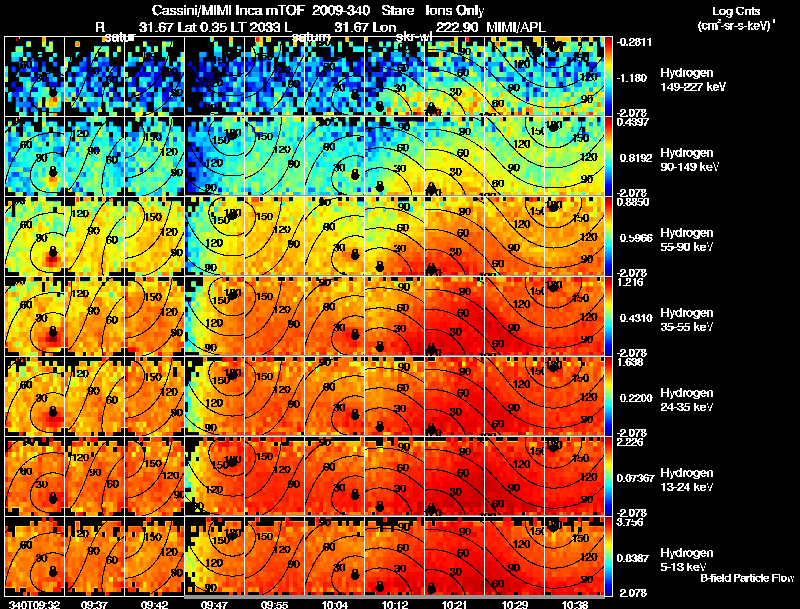Click the '13-24 keV' energy label
Image resolution: width=800 pixels, height=609 pixels.
[686, 487]
